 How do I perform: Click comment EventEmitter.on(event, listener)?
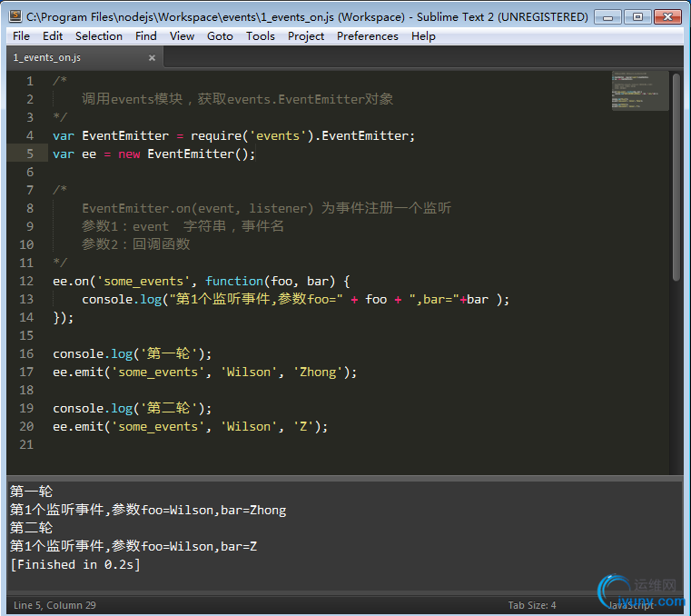197,208
